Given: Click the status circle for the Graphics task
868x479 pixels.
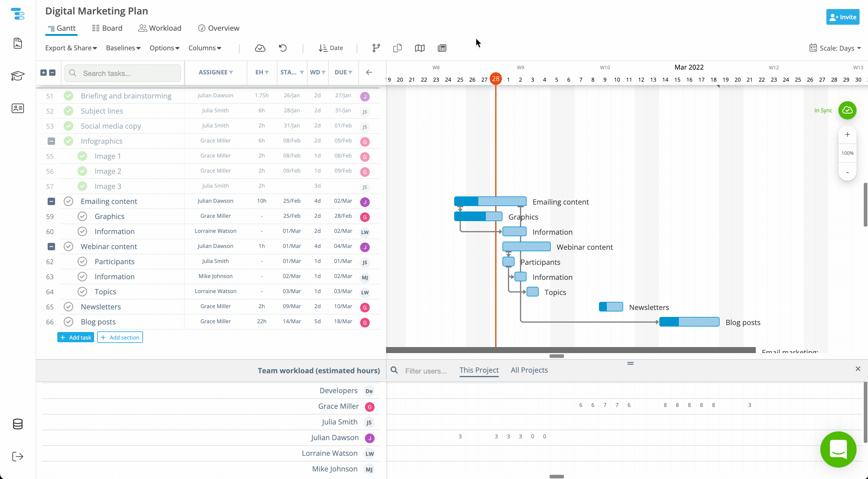Looking at the screenshot, I should pyautogui.click(x=82, y=216).
